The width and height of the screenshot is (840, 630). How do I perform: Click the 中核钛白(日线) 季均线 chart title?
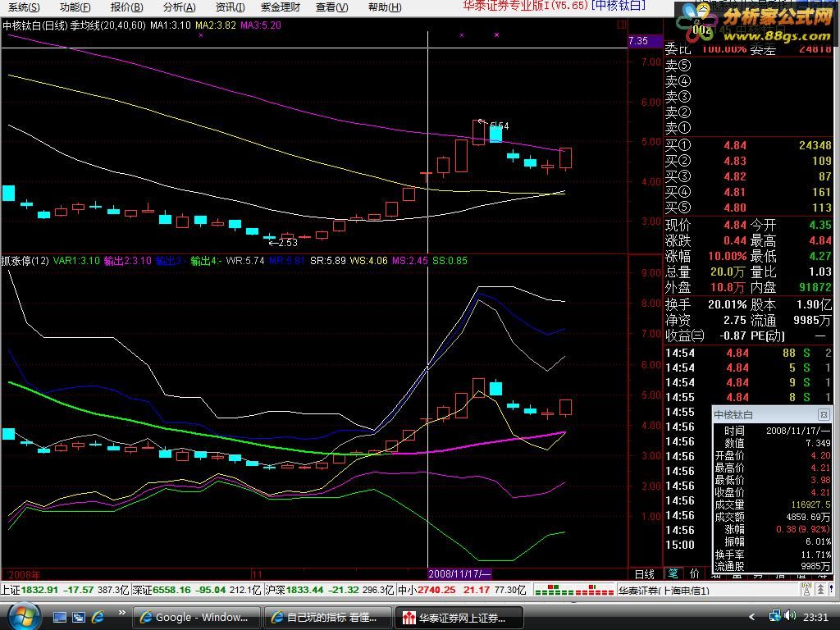(74, 25)
